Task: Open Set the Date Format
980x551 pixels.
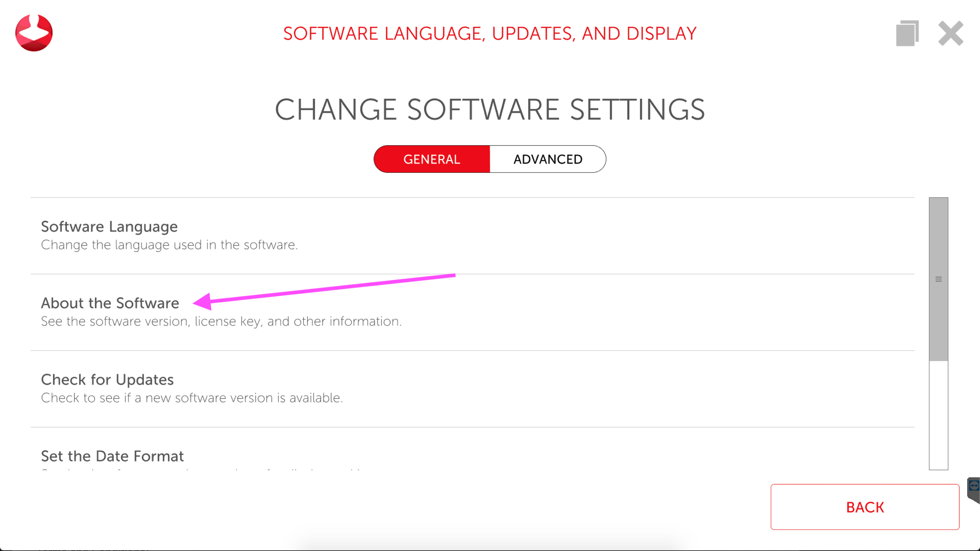Action: 112,456
